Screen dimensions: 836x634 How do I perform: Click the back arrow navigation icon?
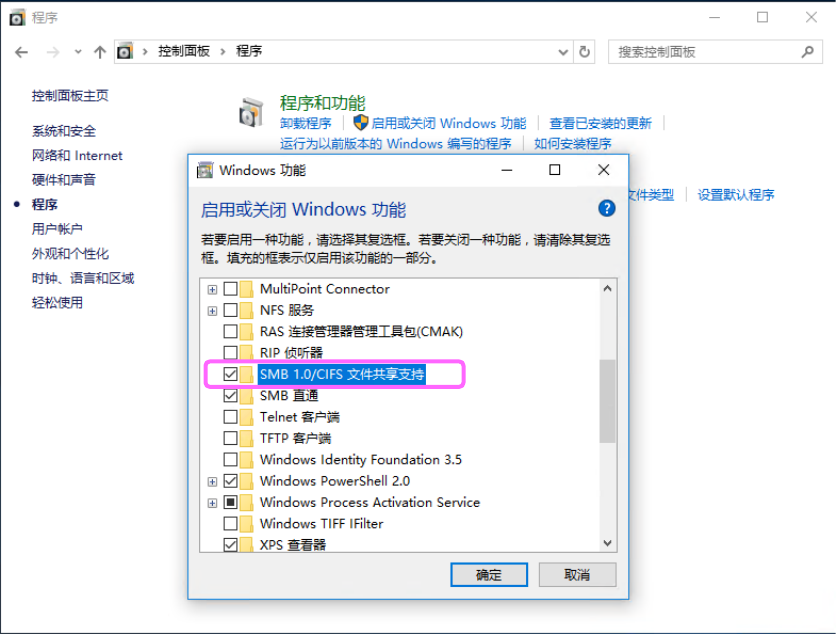pyautogui.click(x=21, y=52)
